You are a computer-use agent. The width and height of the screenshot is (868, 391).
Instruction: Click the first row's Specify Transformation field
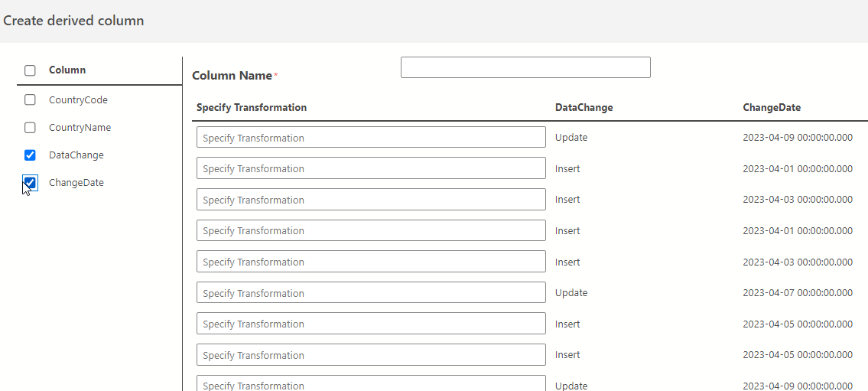coord(371,138)
